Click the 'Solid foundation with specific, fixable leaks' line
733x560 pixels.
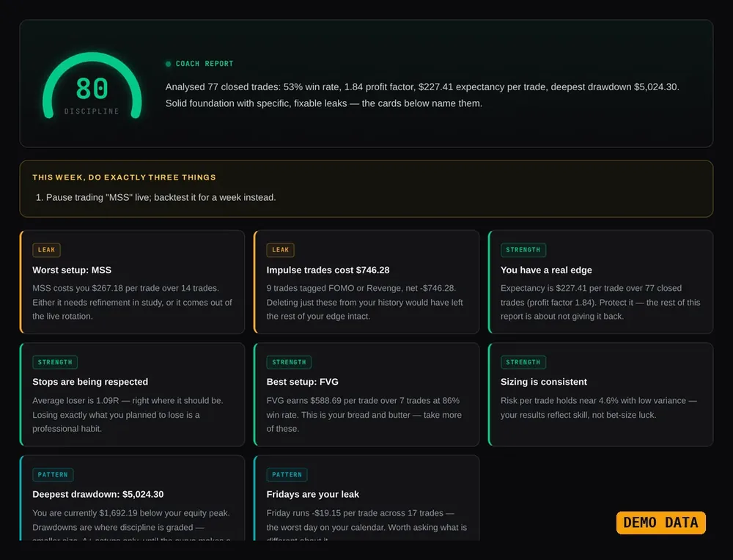(x=323, y=103)
